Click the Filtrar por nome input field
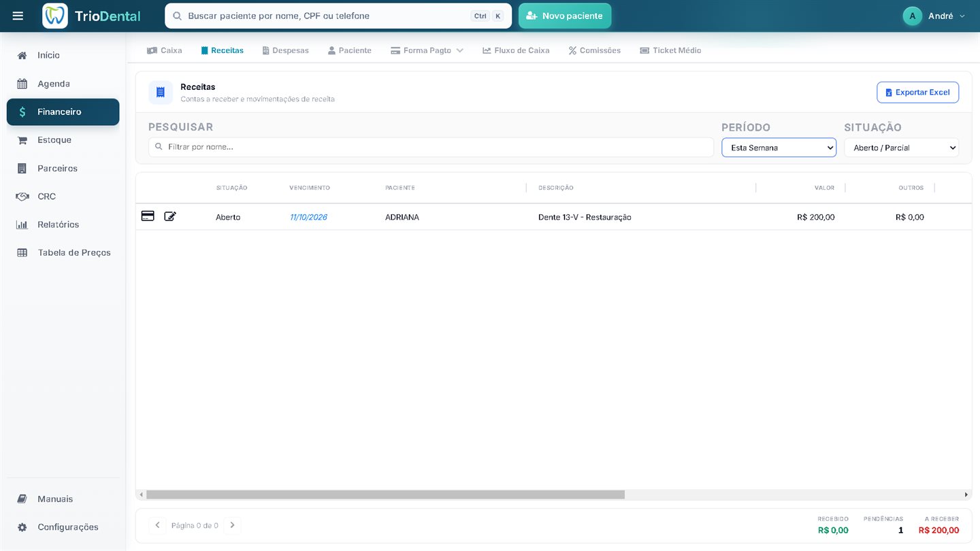The image size is (980, 551). pos(431,147)
